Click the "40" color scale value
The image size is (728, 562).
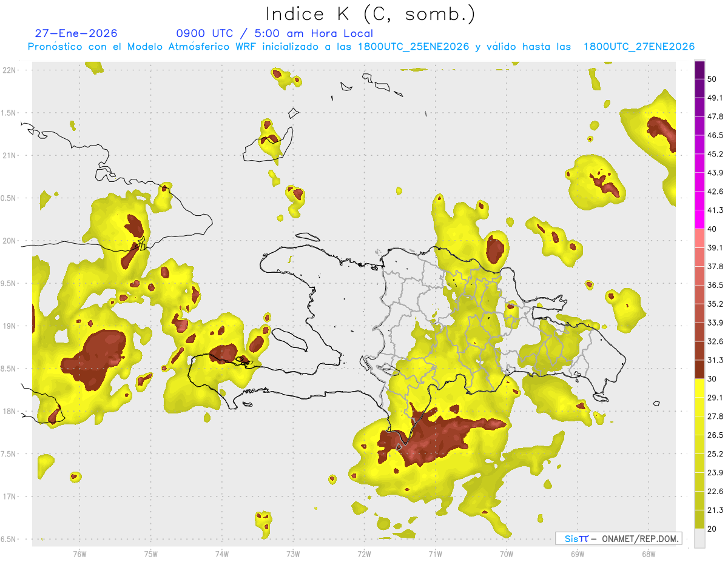pos(713,229)
